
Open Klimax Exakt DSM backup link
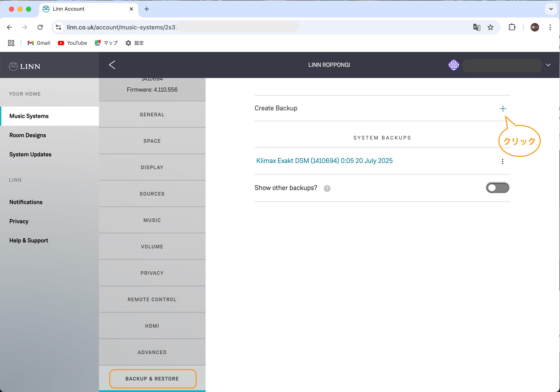point(324,161)
